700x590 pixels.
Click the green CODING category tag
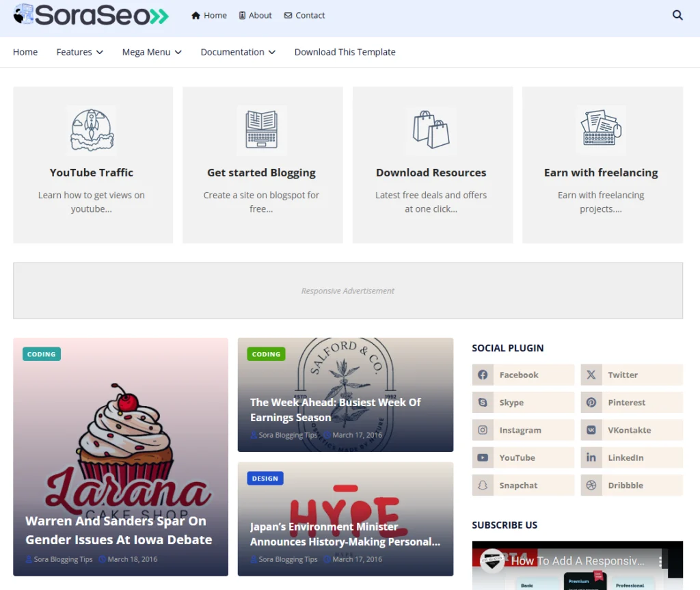point(266,354)
